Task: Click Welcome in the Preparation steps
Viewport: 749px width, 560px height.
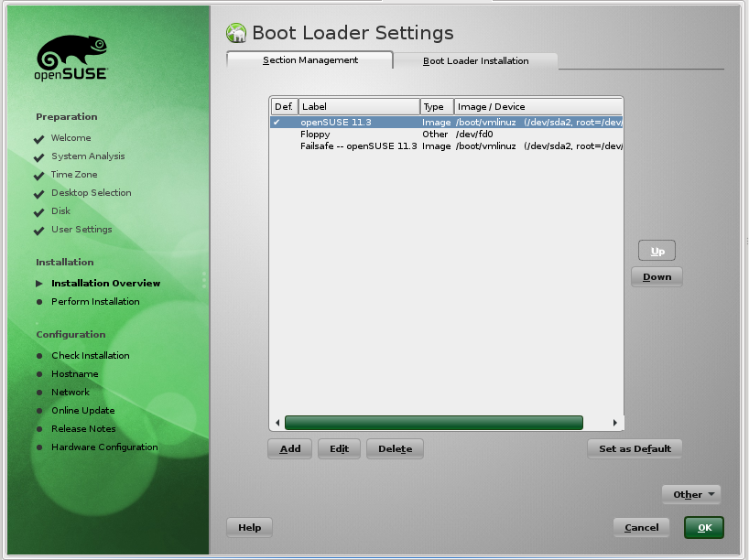Action: 71,138
